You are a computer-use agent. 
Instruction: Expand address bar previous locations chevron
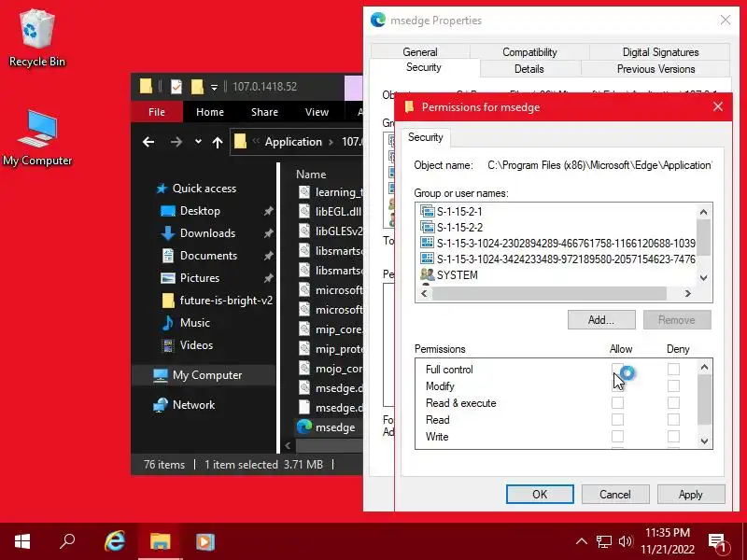[256, 142]
